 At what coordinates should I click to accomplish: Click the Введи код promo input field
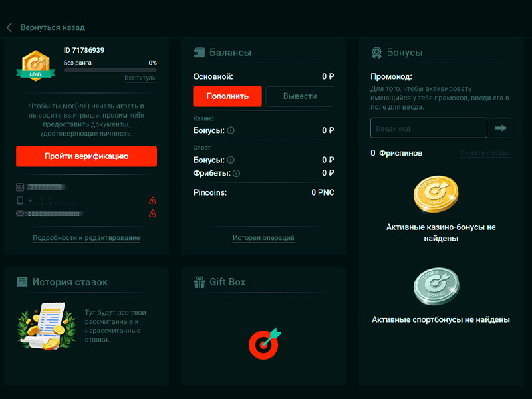[429, 128]
